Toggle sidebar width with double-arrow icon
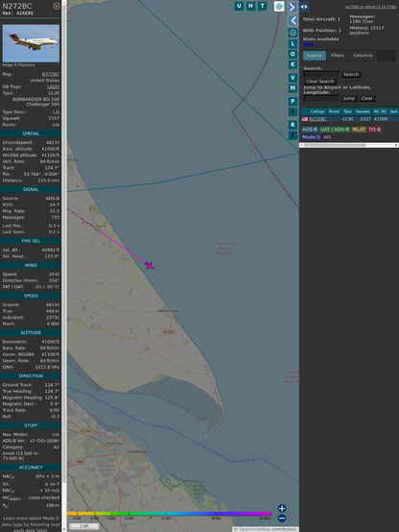This screenshot has width=399, height=532. coord(304,7)
